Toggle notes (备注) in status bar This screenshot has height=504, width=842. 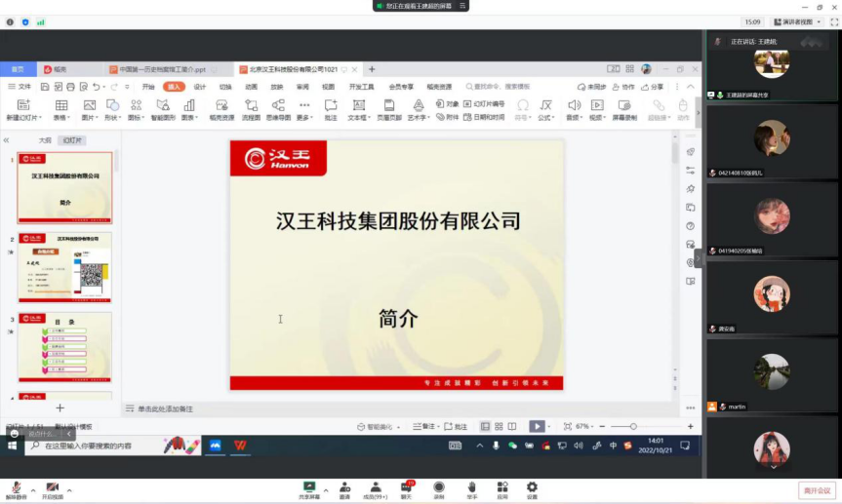coord(424,426)
